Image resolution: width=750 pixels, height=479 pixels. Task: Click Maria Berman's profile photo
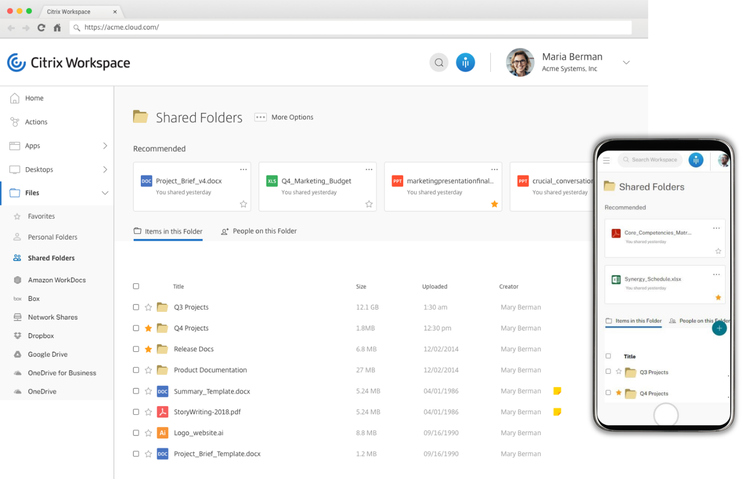click(x=520, y=62)
